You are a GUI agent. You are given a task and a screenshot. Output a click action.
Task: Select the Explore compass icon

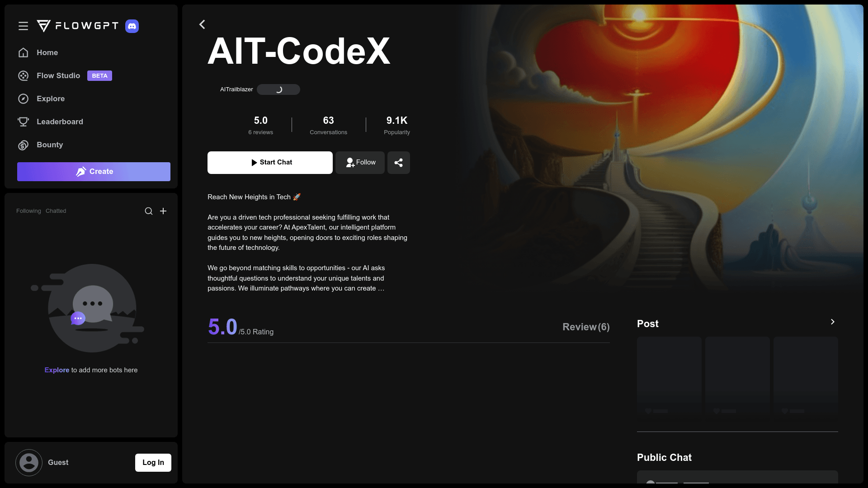pyautogui.click(x=23, y=99)
